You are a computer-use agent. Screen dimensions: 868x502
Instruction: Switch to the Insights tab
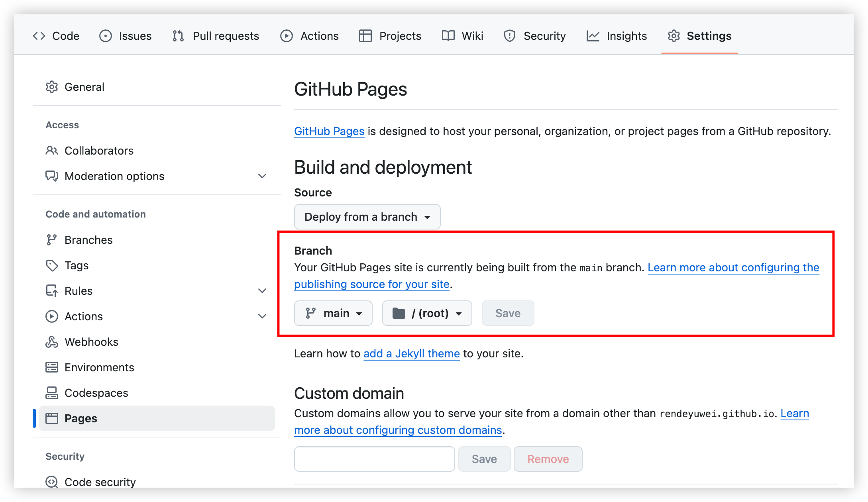[x=617, y=36]
